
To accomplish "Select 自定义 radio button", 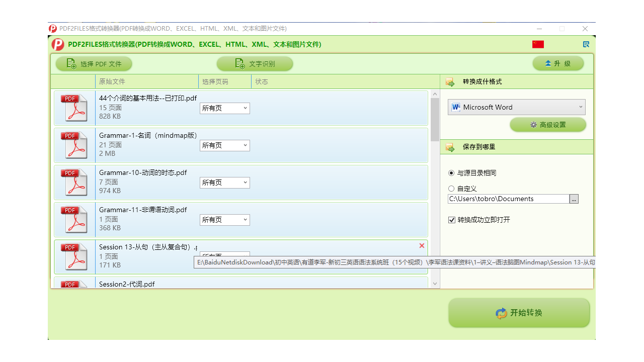I will click(x=451, y=189).
